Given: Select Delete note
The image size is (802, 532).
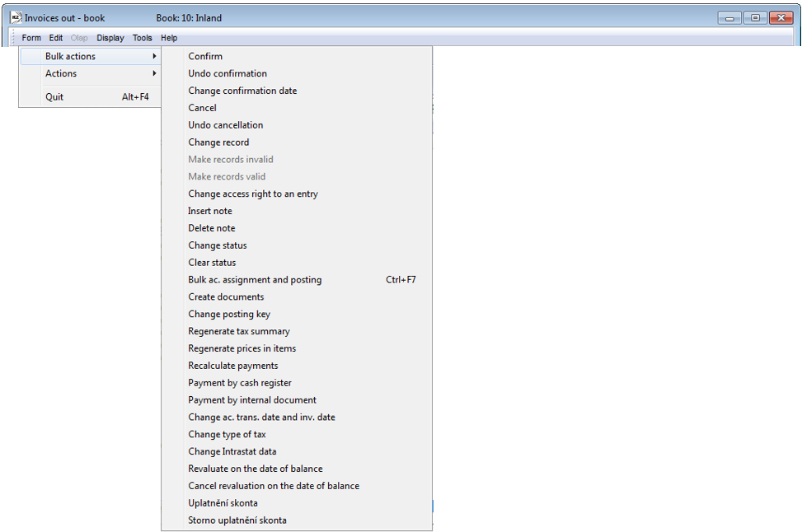Looking at the screenshot, I should (297, 228).
